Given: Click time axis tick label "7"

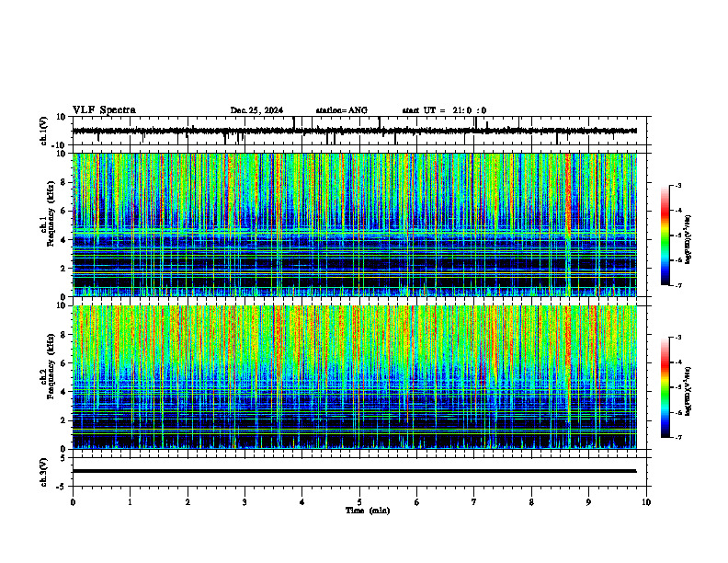Looking at the screenshot, I should [x=474, y=502].
